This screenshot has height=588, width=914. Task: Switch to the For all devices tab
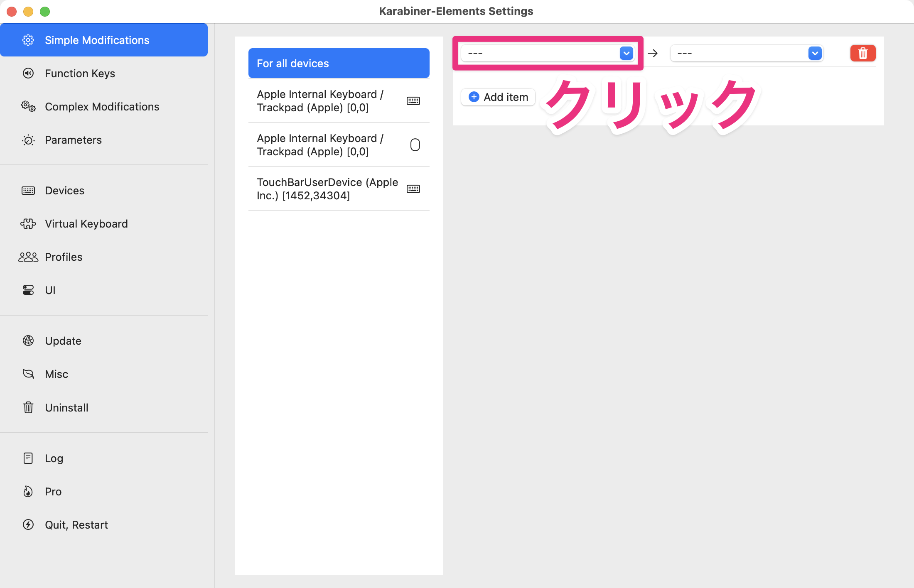(x=339, y=63)
